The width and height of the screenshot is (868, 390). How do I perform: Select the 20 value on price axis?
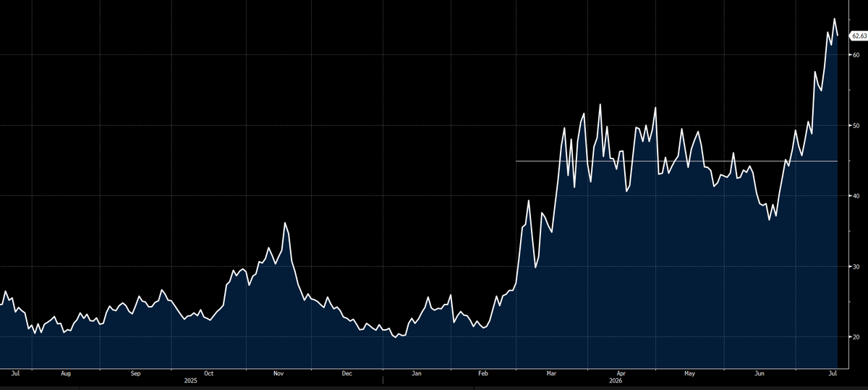pyautogui.click(x=855, y=337)
